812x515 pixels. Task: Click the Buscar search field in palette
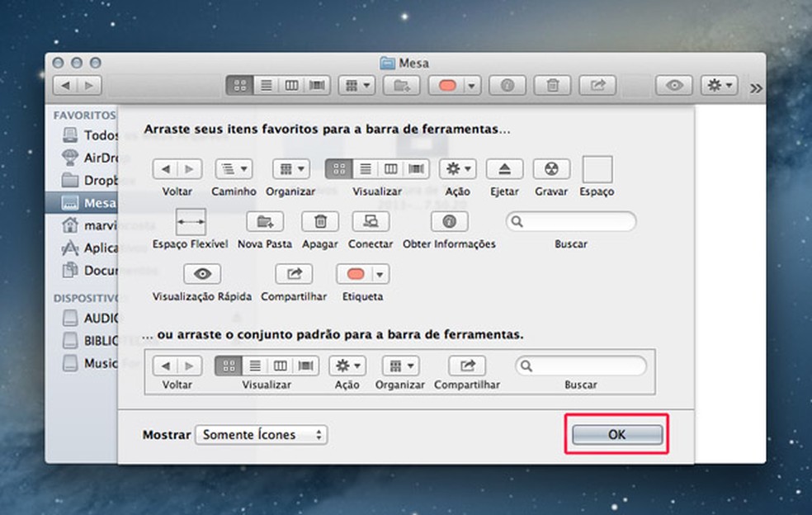[x=571, y=222]
